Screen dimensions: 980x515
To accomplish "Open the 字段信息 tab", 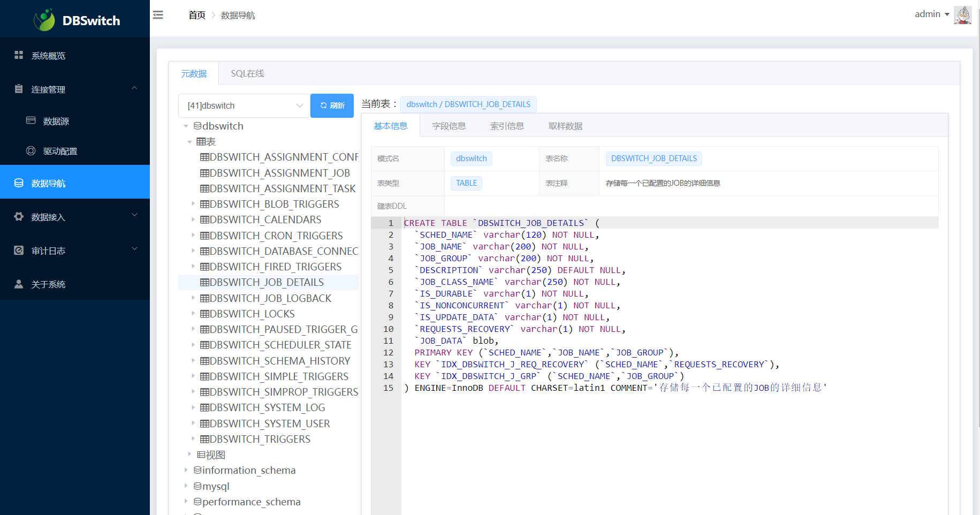I will 449,126.
